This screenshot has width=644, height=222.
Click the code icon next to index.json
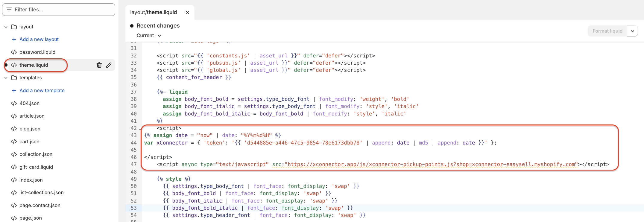click(14, 180)
